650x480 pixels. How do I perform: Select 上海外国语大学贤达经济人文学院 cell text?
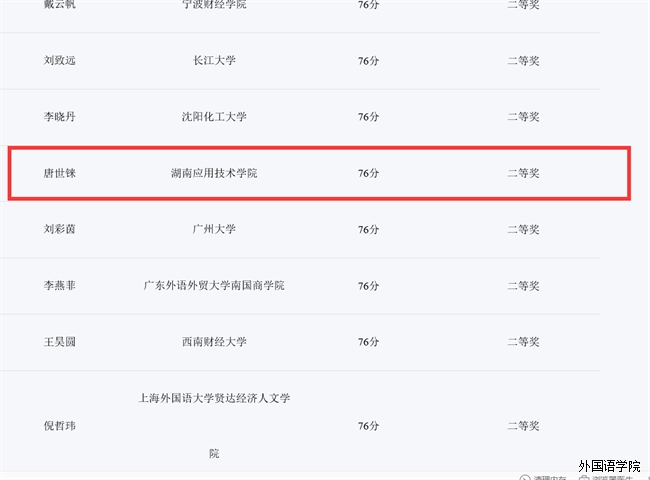tap(214, 398)
